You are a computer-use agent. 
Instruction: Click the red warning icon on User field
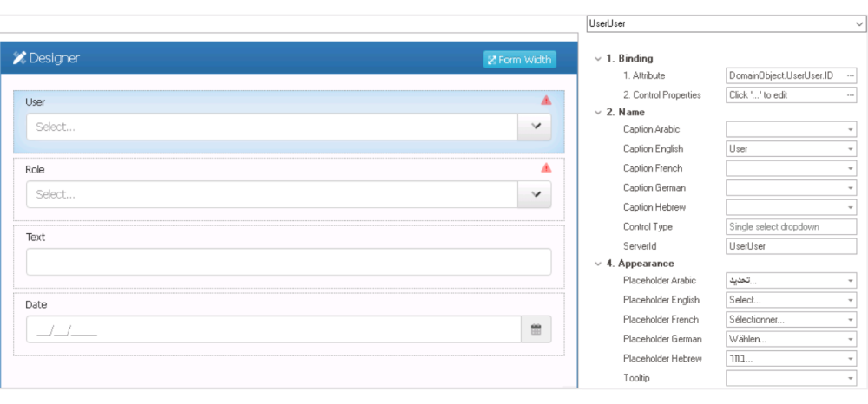click(546, 100)
